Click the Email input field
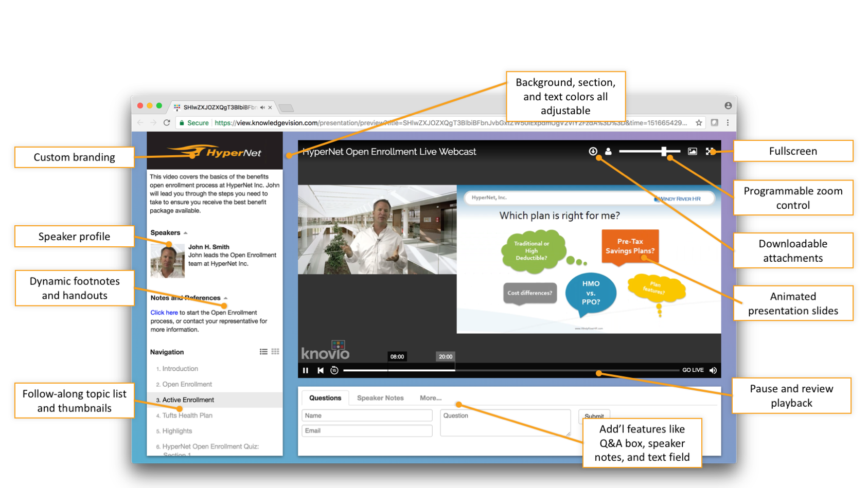Screen dimensions: 868x488 (367, 431)
